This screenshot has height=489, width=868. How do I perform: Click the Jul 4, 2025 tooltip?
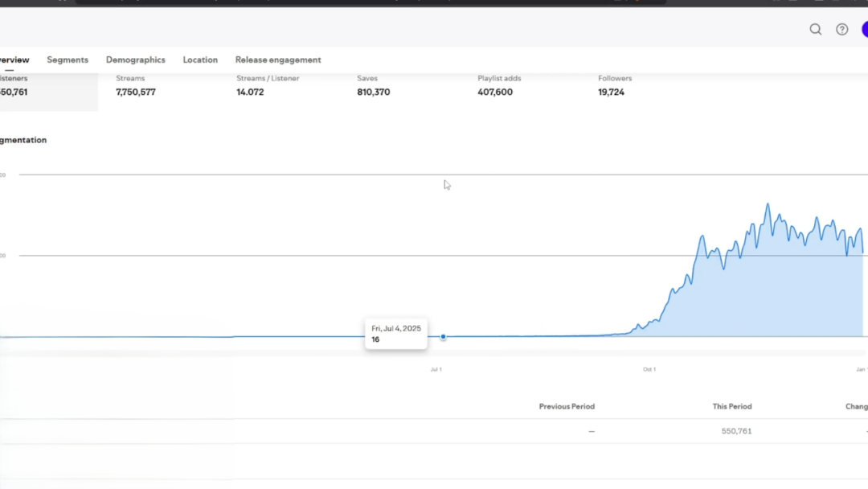(x=395, y=334)
